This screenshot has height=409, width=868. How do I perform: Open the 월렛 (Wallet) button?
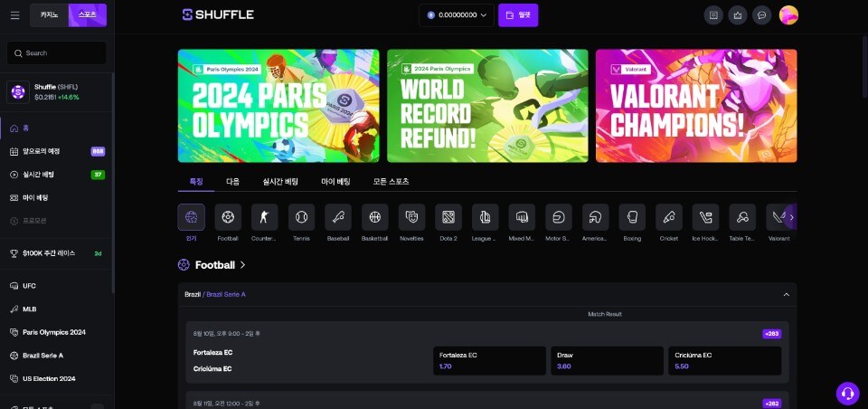point(518,15)
